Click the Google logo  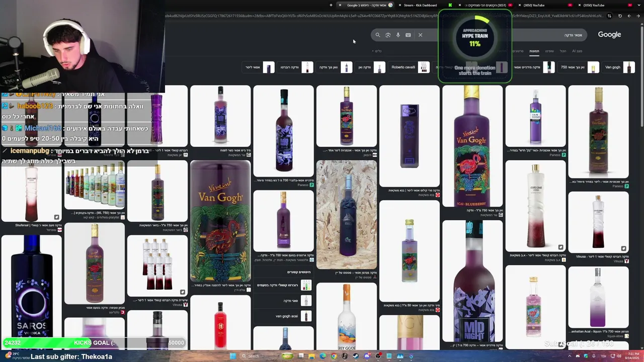(609, 35)
